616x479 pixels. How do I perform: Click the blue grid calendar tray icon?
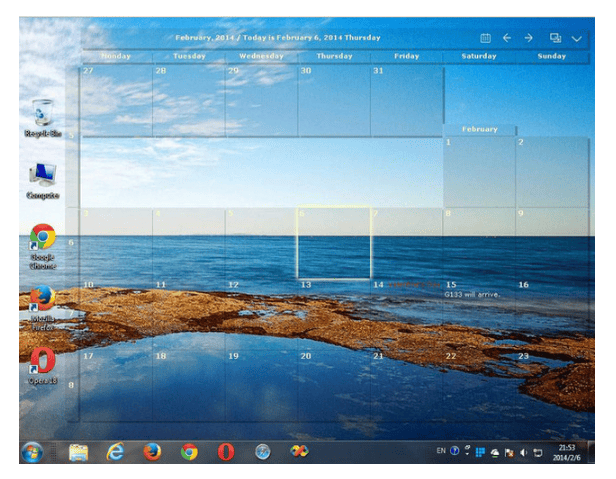(480, 453)
